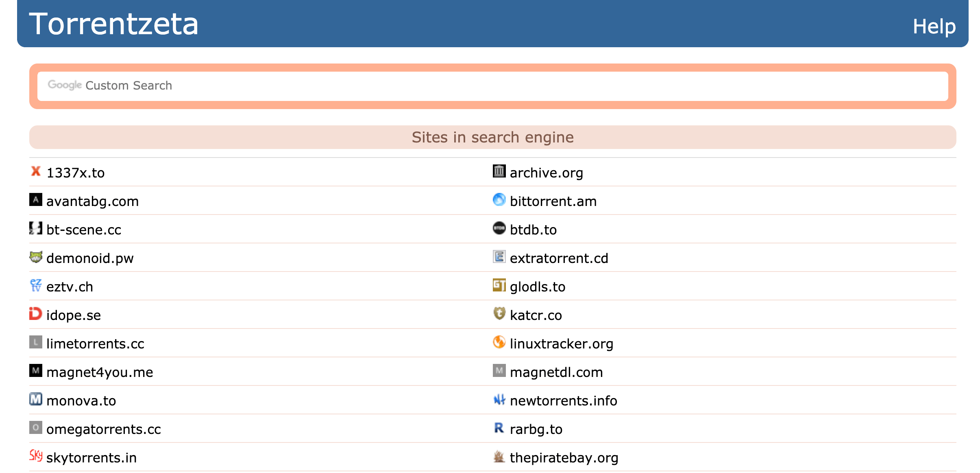Click the skytorrents.in red Sky favicon
Screen dimensions: 980x473
pyautogui.click(x=36, y=456)
